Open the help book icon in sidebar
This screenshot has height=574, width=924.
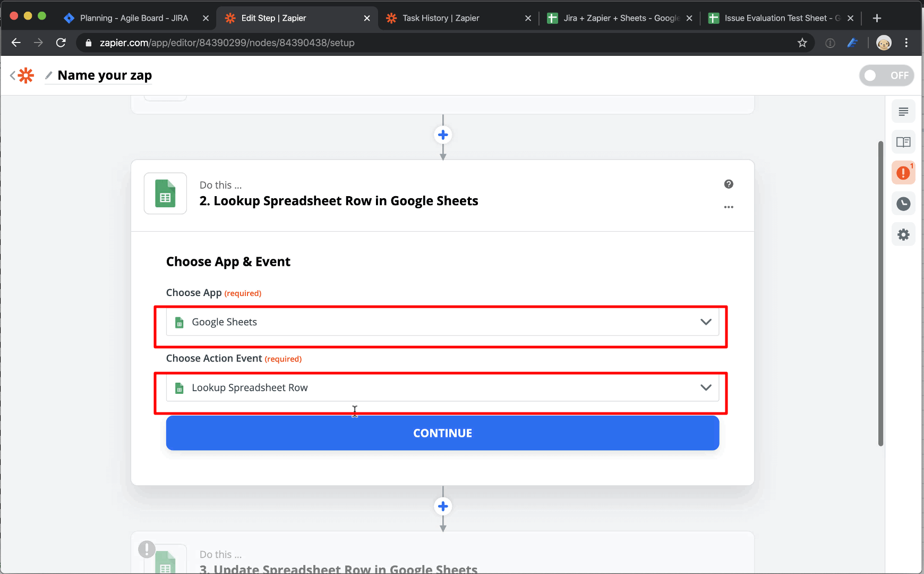[903, 142]
